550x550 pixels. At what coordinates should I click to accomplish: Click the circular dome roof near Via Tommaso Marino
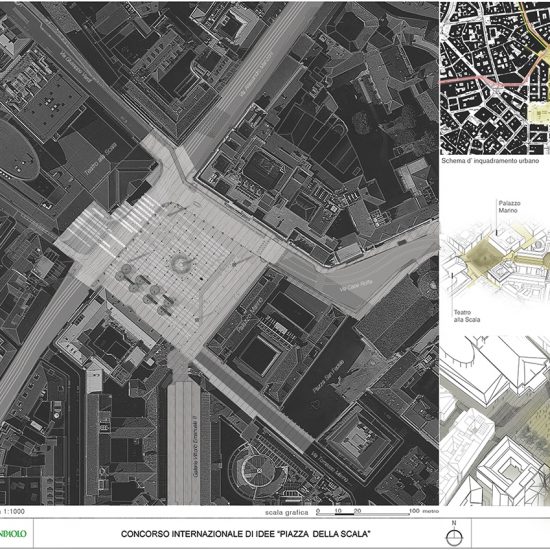(x=259, y=470)
